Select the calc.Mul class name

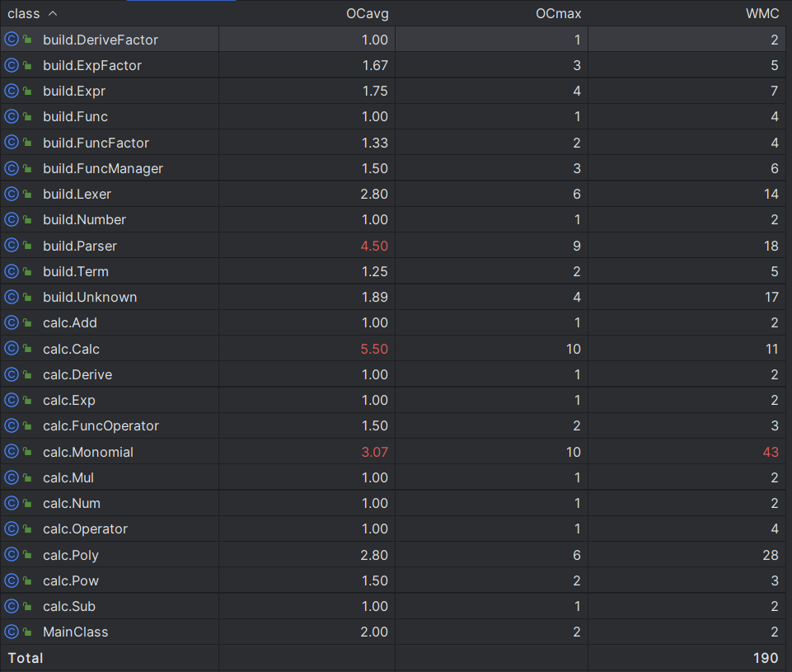pyautogui.click(x=68, y=478)
